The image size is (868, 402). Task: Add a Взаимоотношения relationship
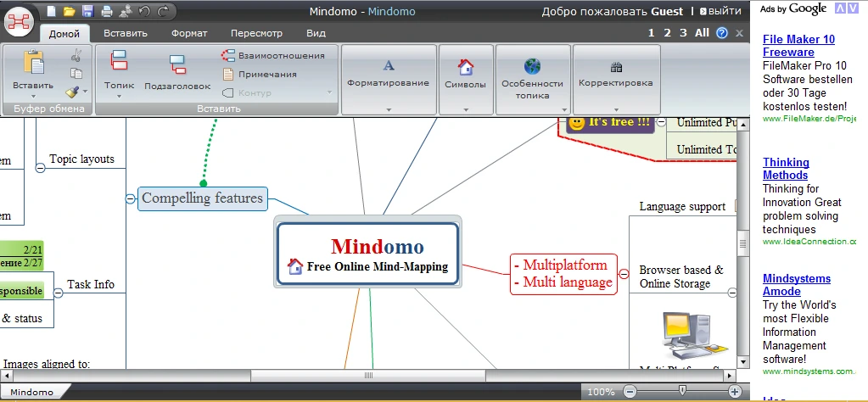273,55
